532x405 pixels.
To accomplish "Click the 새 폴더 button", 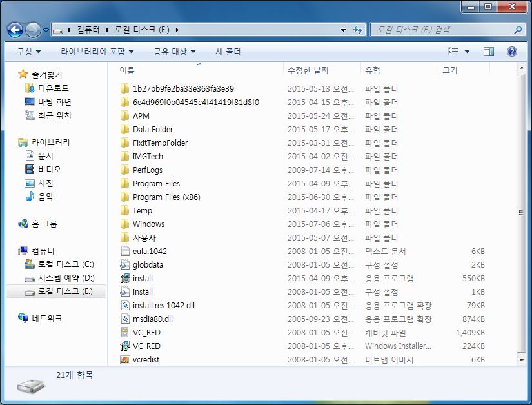I will (228, 52).
